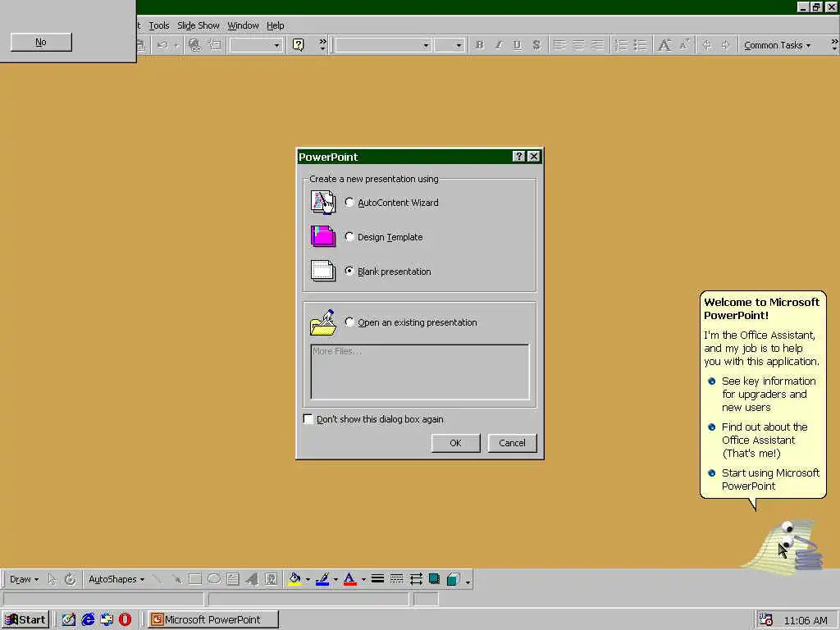This screenshot has width=840, height=630.
Task: Select the Line drawing tool
Action: point(157,579)
